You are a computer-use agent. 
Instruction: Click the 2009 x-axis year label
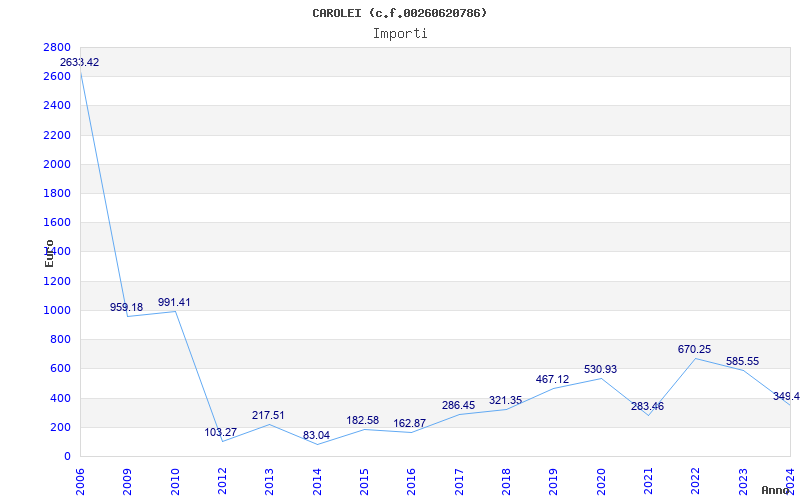(128, 482)
